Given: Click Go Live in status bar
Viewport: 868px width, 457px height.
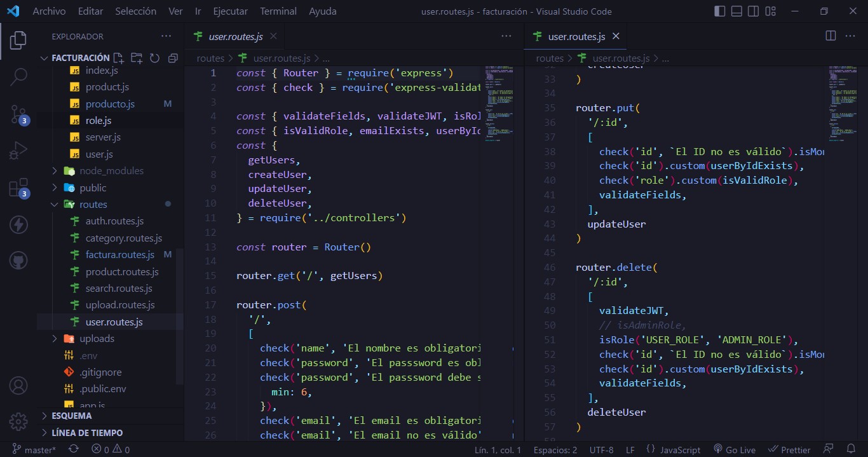Looking at the screenshot, I should 734,449.
